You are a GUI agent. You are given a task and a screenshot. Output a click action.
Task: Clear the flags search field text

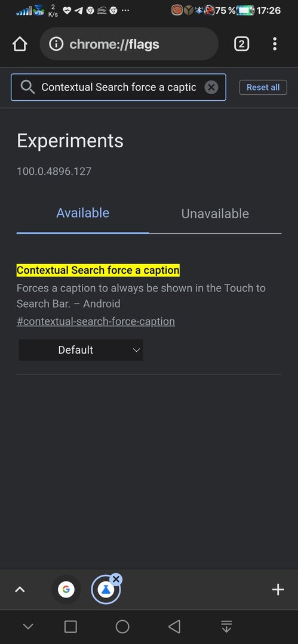tap(211, 87)
